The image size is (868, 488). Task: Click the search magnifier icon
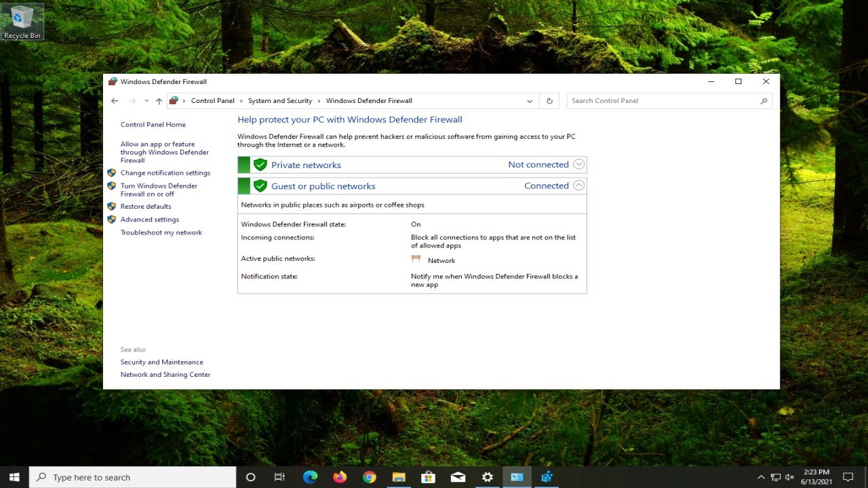764,101
